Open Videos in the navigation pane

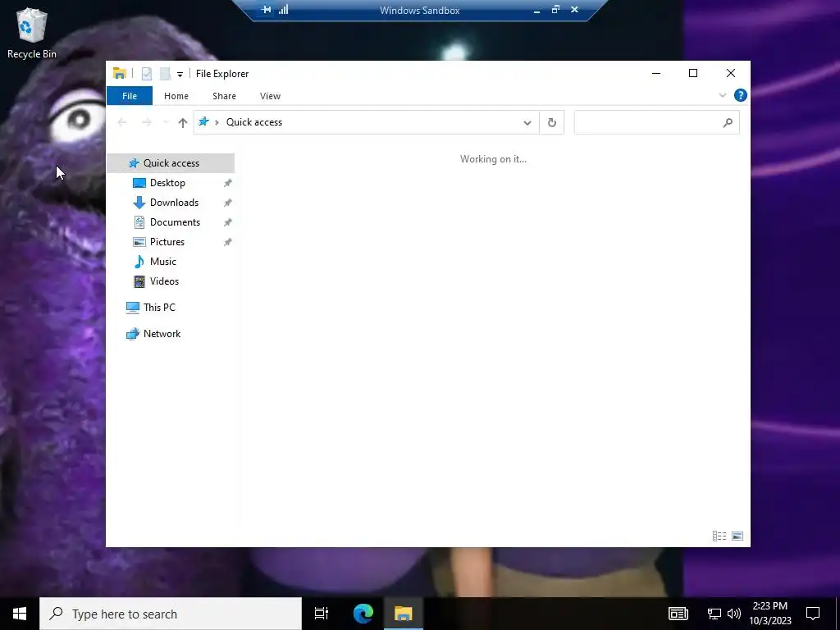click(164, 281)
